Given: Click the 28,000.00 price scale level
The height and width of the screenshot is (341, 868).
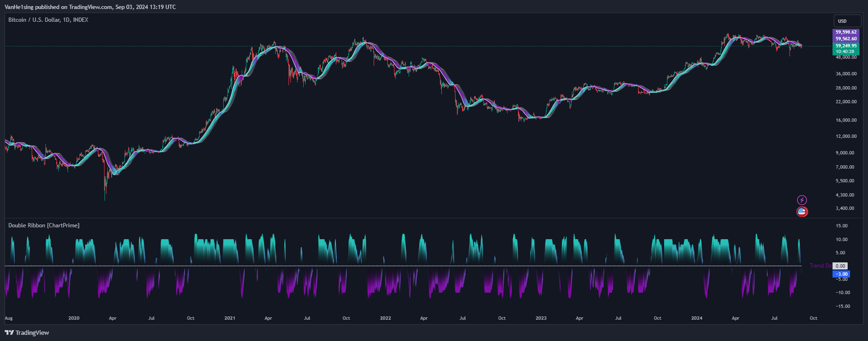Looking at the screenshot, I should coord(846,88).
